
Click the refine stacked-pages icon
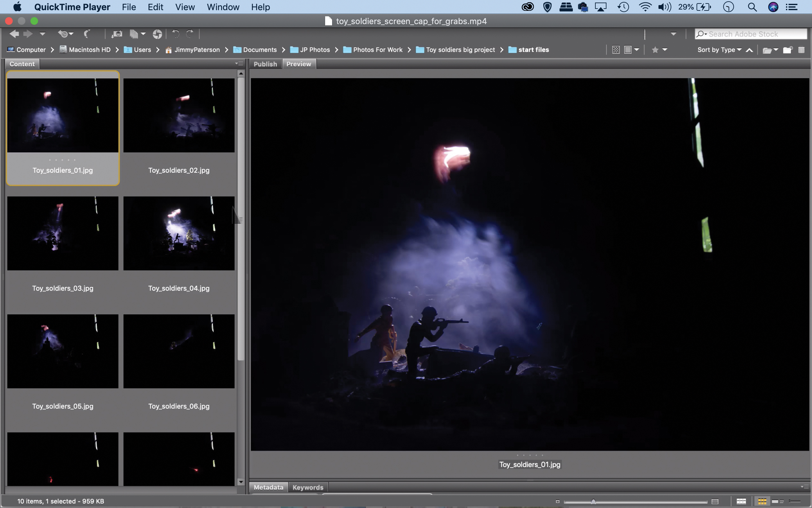tap(134, 34)
